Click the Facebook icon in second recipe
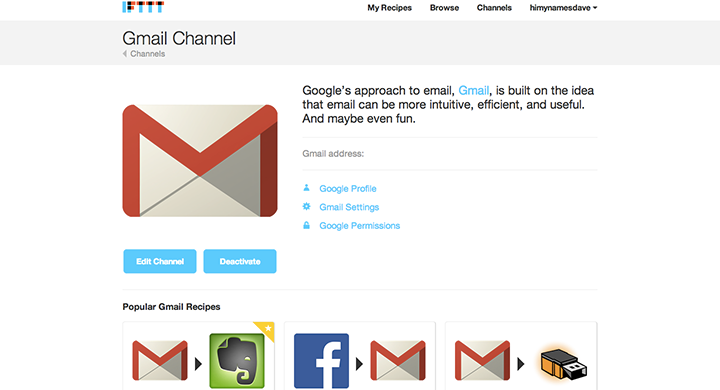 (321, 361)
